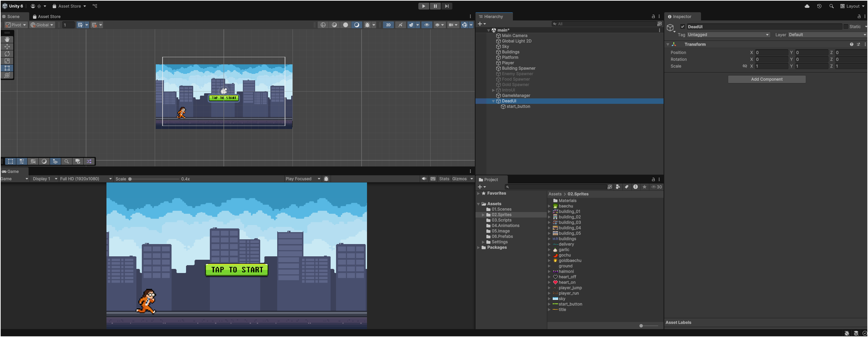Expand the IntroUI hierarchy item
The image size is (868, 337).
(493, 90)
